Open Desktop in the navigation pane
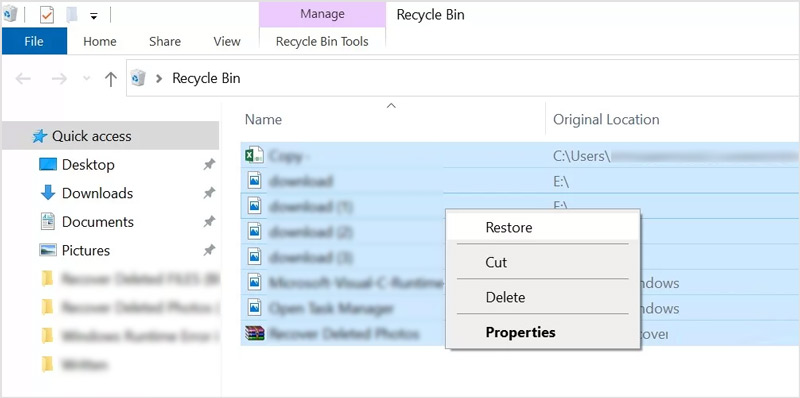Viewport: 800px width, 398px height. [x=88, y=164]
